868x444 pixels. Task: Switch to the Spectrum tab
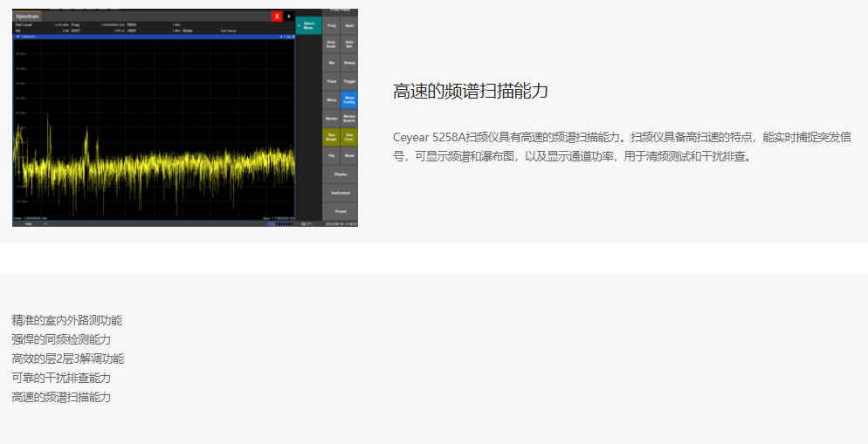click(27, 16)
